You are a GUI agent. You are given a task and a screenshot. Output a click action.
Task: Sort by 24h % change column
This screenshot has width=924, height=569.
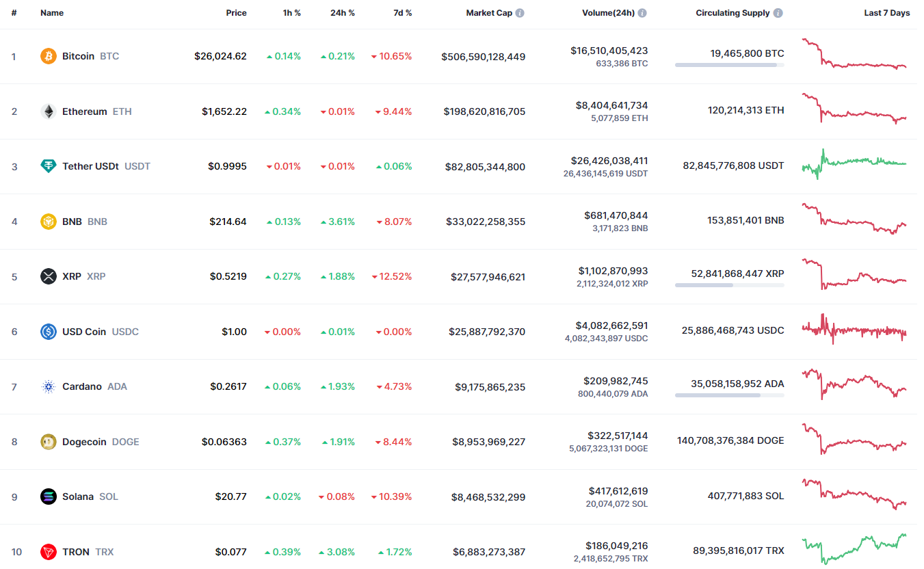pos(342,12)
